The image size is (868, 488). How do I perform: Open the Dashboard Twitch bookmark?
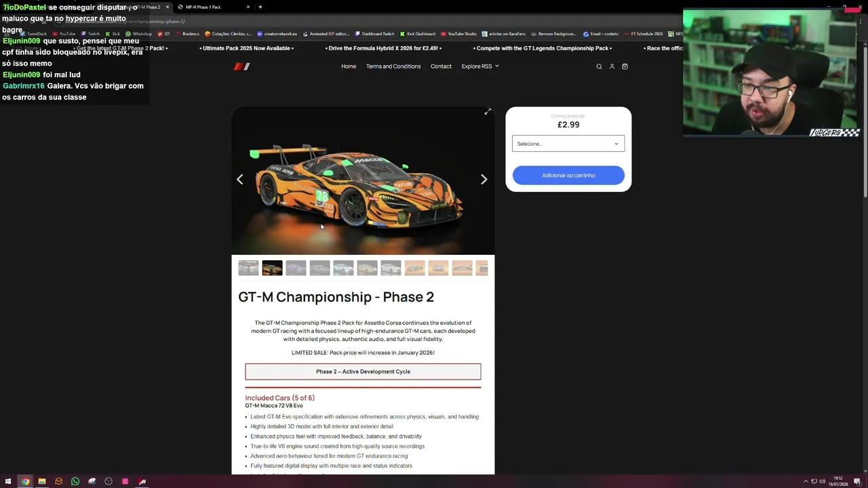point(374,34)
